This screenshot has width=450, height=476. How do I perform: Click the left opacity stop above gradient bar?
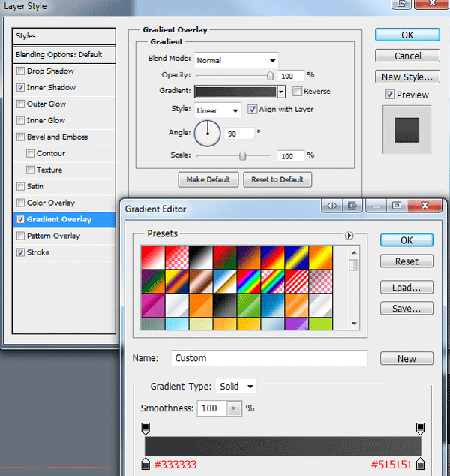(x=145, y=428)
